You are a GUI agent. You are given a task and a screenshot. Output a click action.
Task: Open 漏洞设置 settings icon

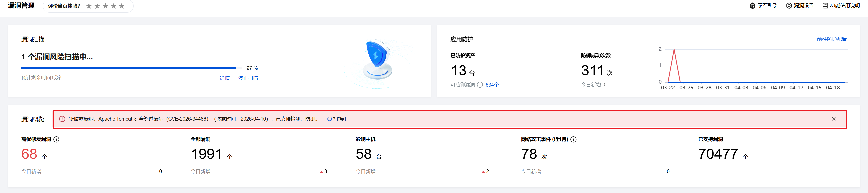tap(789, 6)
